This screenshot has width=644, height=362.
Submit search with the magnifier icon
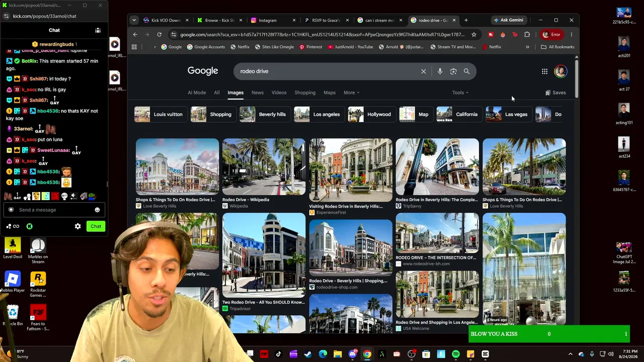click(466, 71)
